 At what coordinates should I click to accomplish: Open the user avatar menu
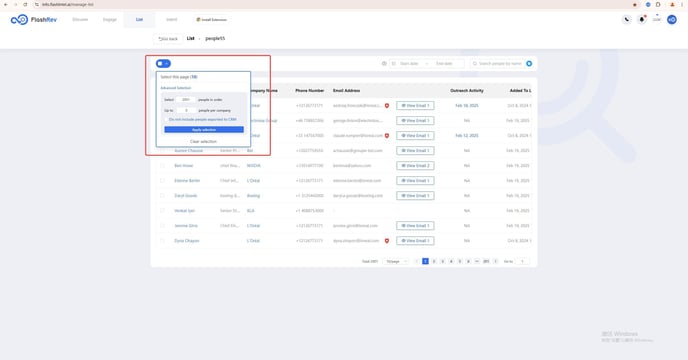pyautogui.click(x=671, y=20)
